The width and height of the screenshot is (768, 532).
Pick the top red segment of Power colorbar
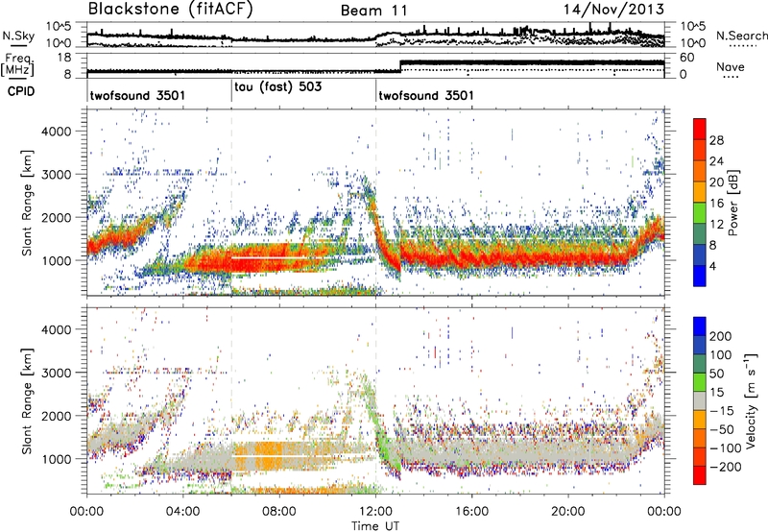point(700,129)
